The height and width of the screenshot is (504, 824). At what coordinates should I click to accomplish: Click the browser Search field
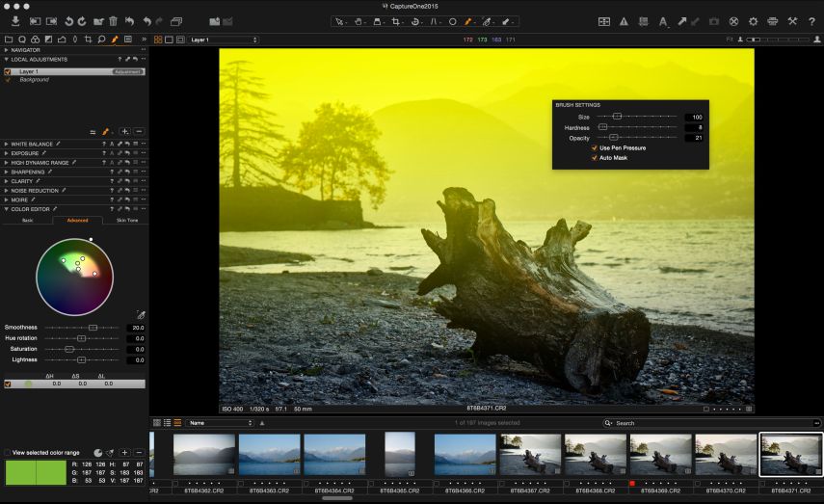point(709,423)
